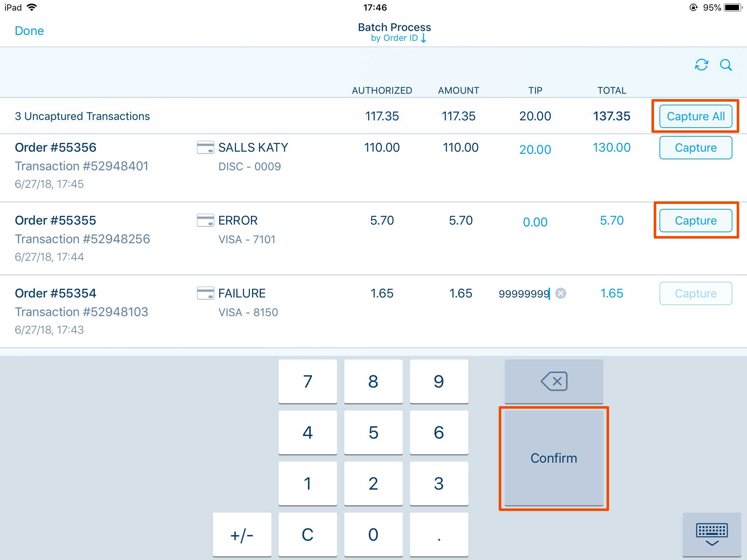Tap card icon next to SALLS KATY
Image resolution: width=747 pixels, height=560 pixels.
tap(205, 147)
